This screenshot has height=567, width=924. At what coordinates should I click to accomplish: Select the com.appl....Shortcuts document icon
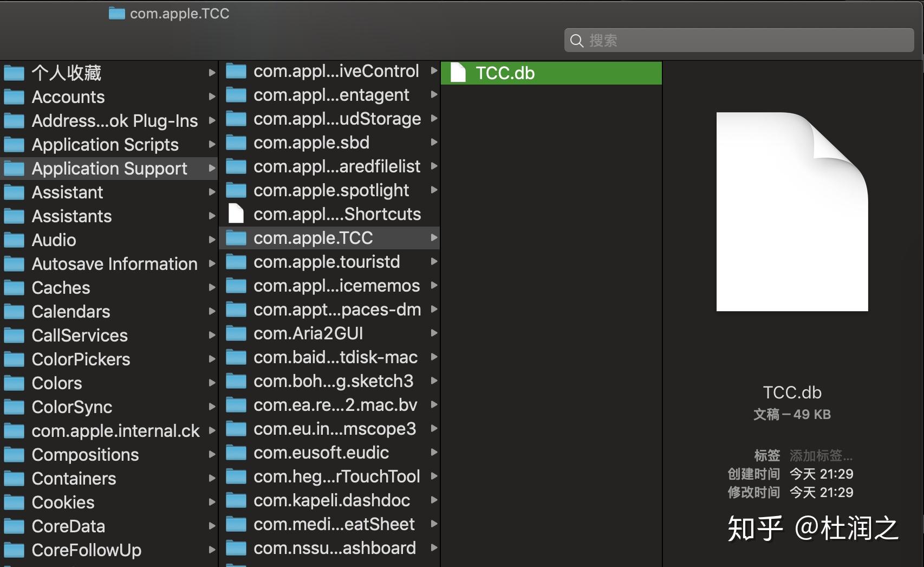[x=236, y=214]
